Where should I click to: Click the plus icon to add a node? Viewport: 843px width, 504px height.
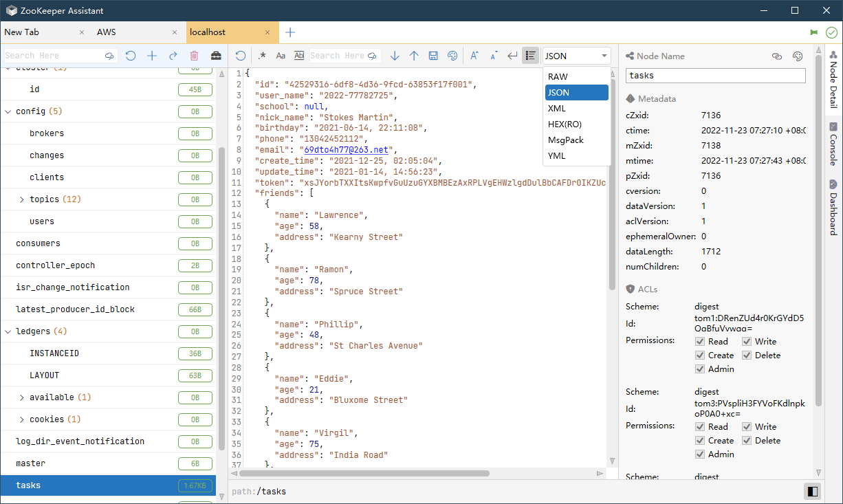coord(152,56)
